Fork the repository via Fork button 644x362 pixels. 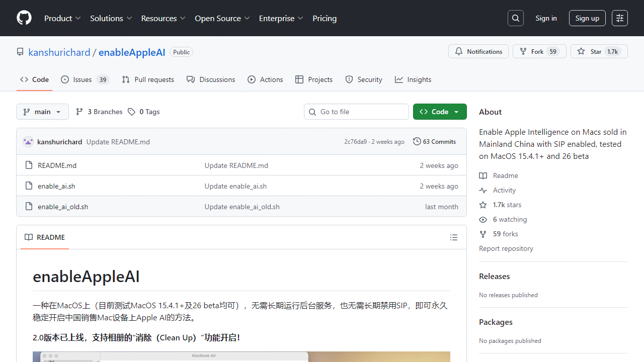539,51
